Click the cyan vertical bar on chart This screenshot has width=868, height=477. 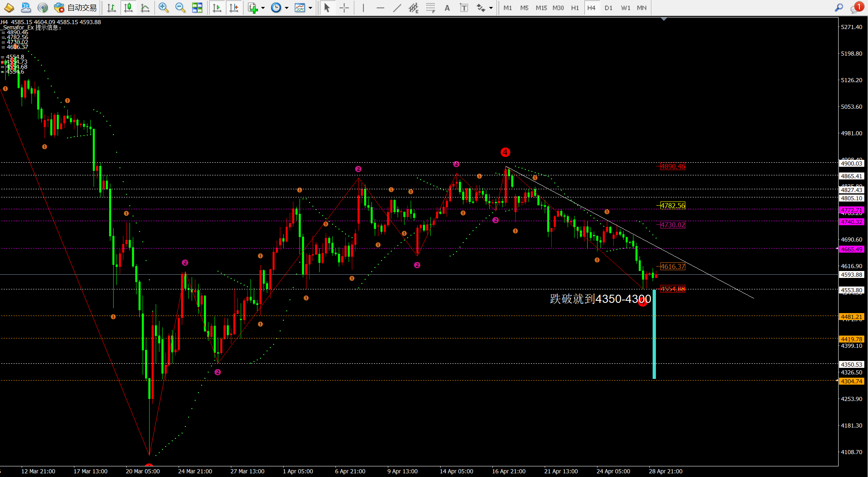[654, 335]
